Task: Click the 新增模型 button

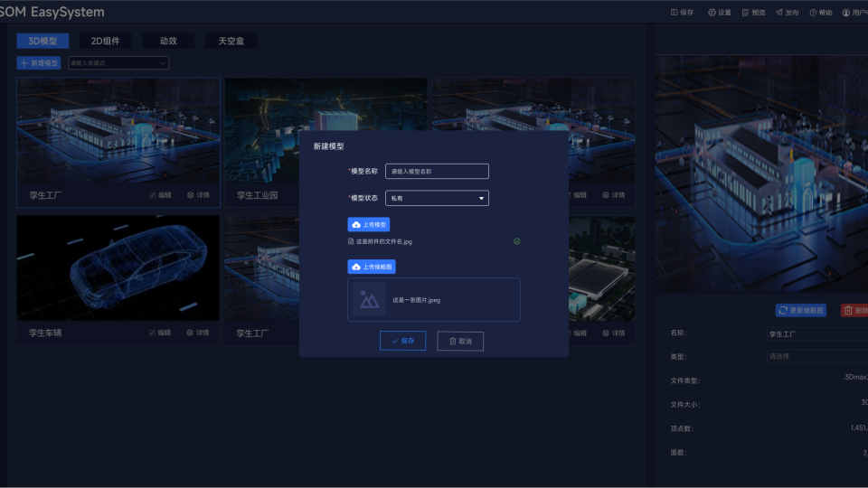Action: click(x=39, y=63)
